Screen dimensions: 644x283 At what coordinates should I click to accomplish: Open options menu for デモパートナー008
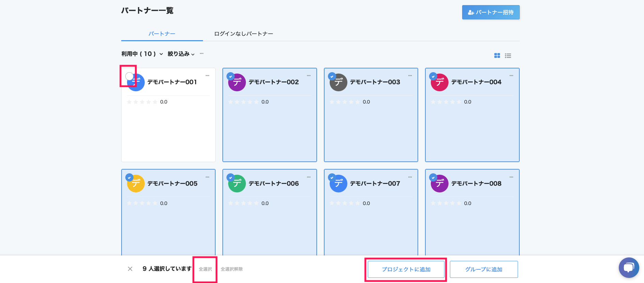[511, 177]
